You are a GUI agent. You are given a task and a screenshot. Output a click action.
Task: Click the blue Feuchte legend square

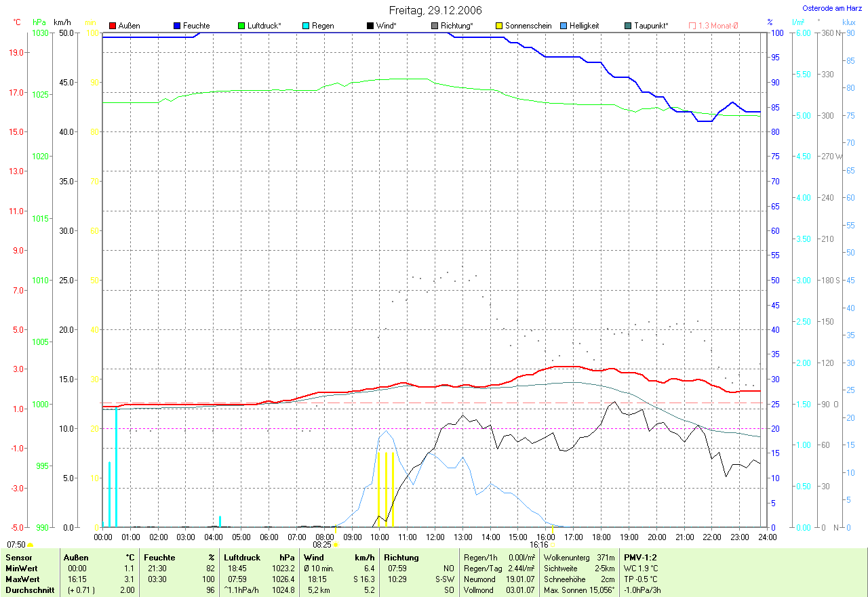177,26
